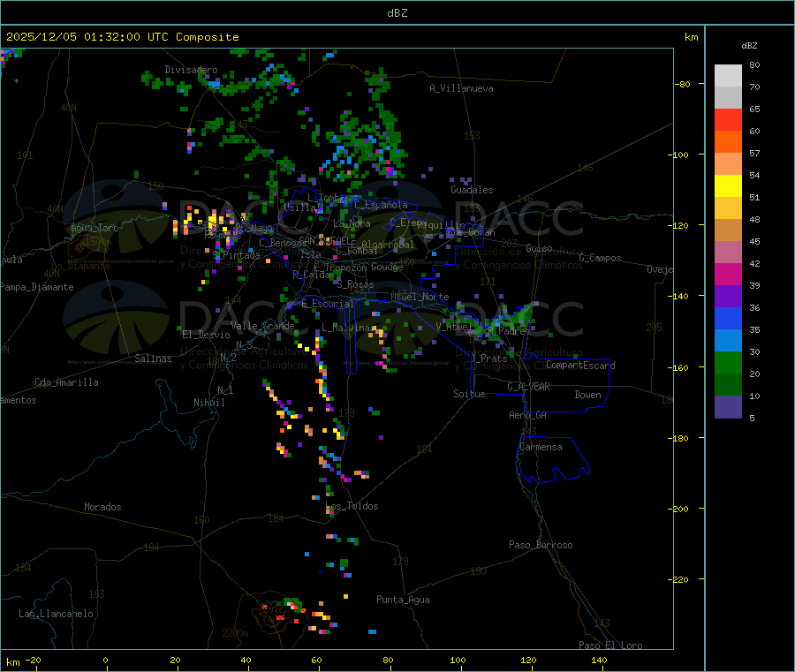Click the Soitue map label
Viewport: 795px width, 672px height.
coord(469,394)
